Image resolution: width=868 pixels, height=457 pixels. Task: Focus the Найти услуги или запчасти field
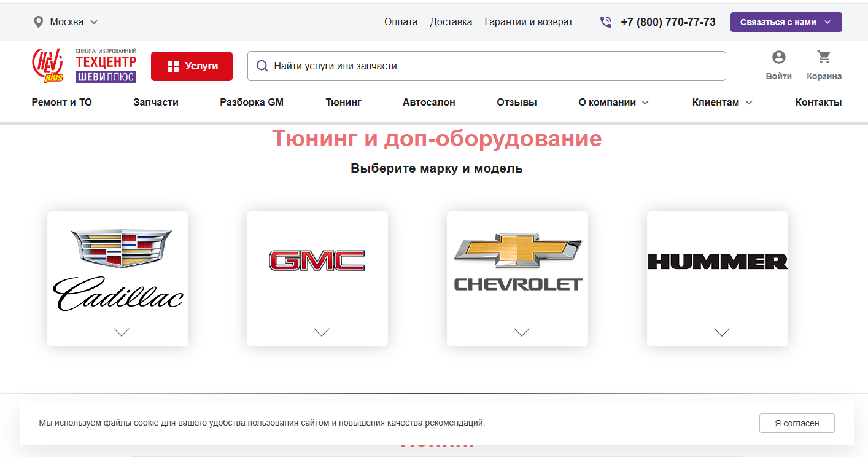tap(486, 66)
